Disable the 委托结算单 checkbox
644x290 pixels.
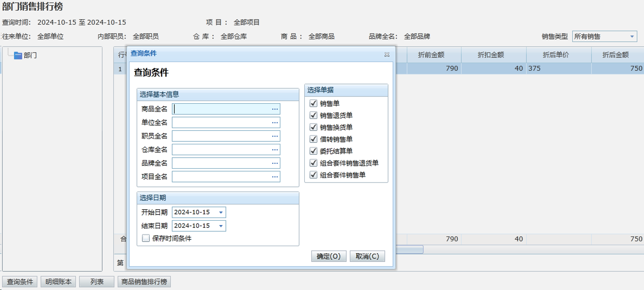click(x=314, y=151)
